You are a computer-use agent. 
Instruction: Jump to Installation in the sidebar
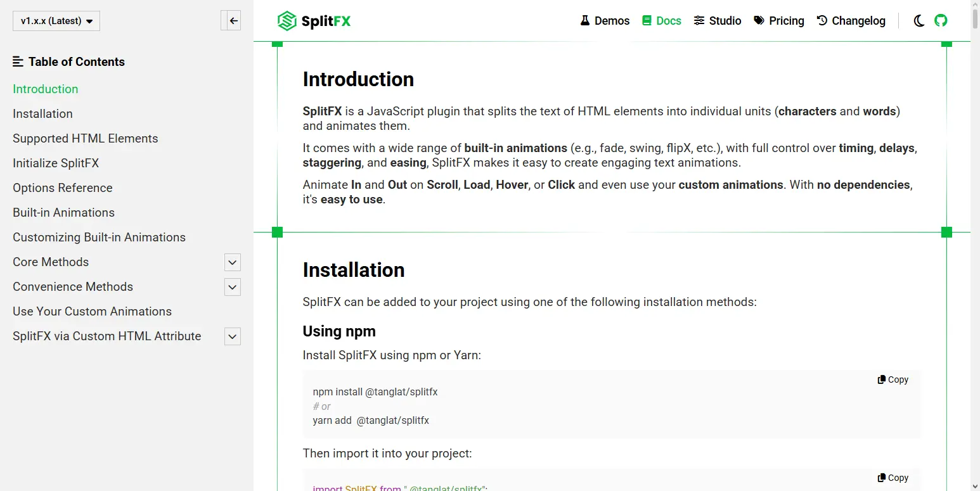click(x=42, y=114)
